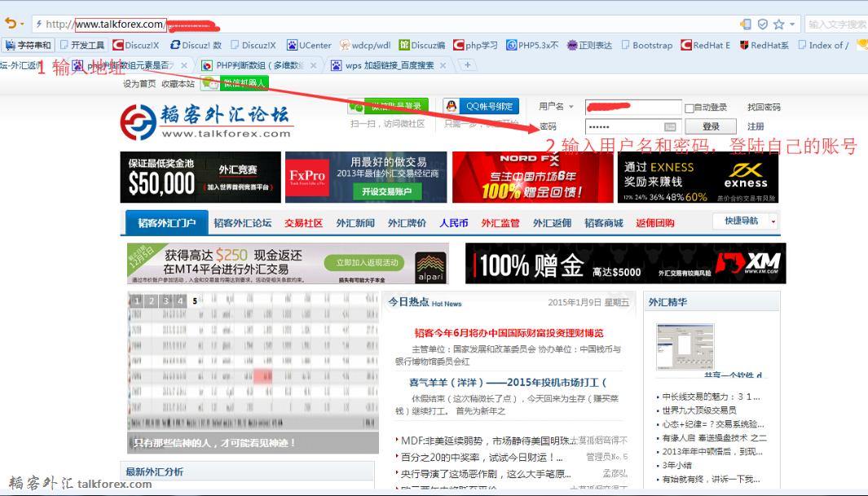Click the 找回密码 link
Image resolution: width=868 pixels, height=496 pixels.
[x=764, y=108]
